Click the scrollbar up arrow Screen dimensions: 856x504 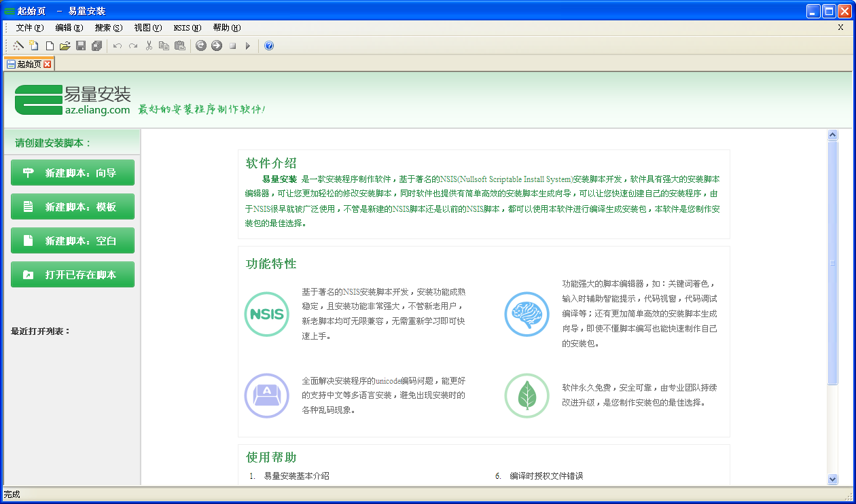833,135
